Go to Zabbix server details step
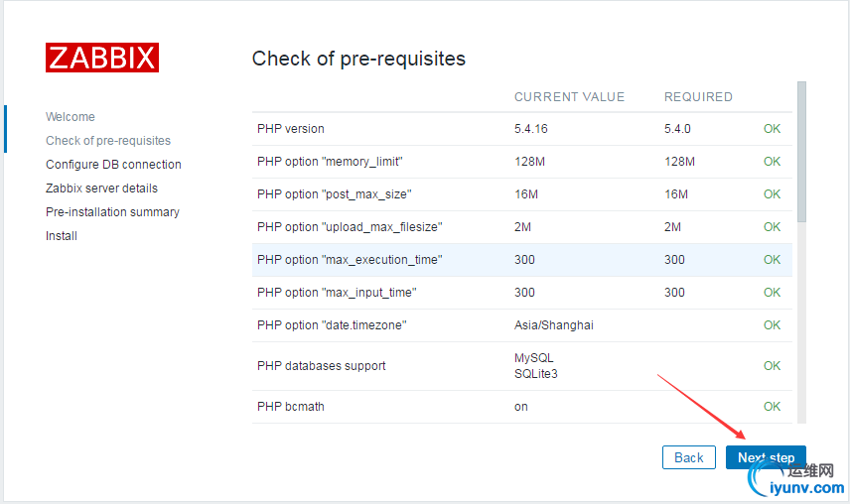Screen dimensions: 850x504 pos(101,189)
